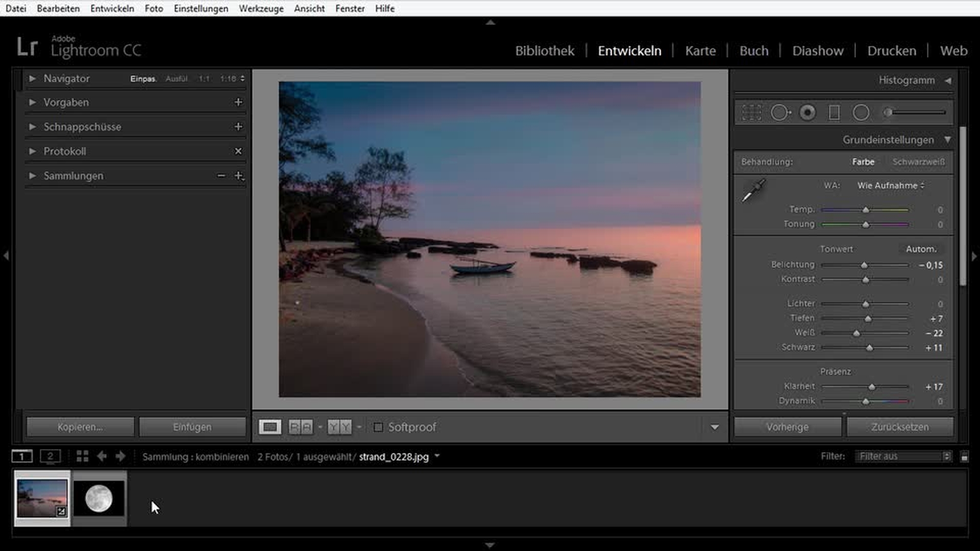Toggle filter switch at filmstrip right
Image resolution: width=980 pixels, height=551 pixels.
(964, 457)
